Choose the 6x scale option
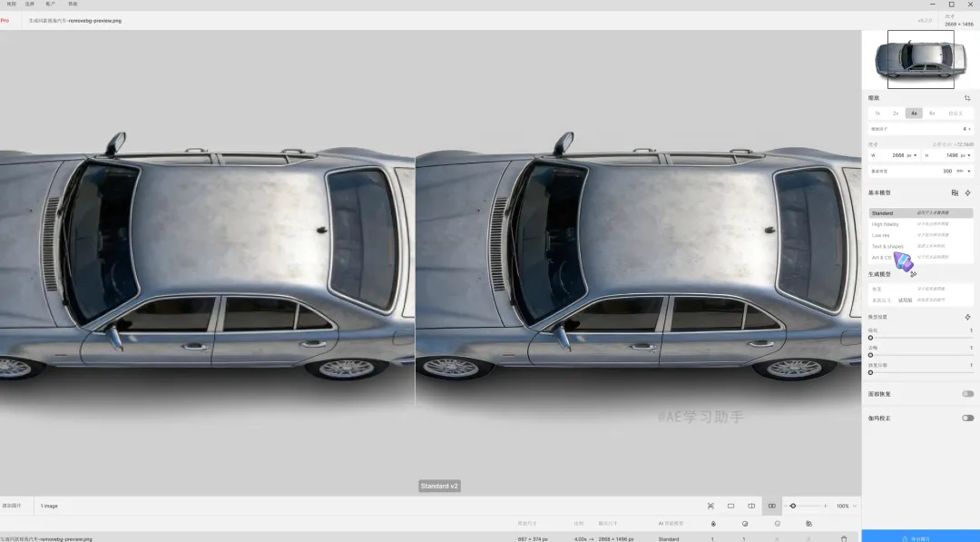980x542 pixels. pos(932,113)
